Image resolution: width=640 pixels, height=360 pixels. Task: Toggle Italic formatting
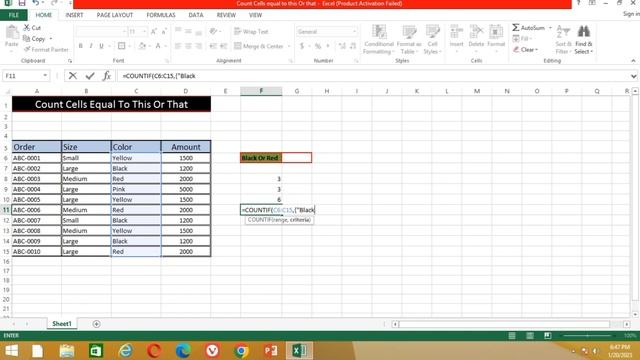point(91,46)
